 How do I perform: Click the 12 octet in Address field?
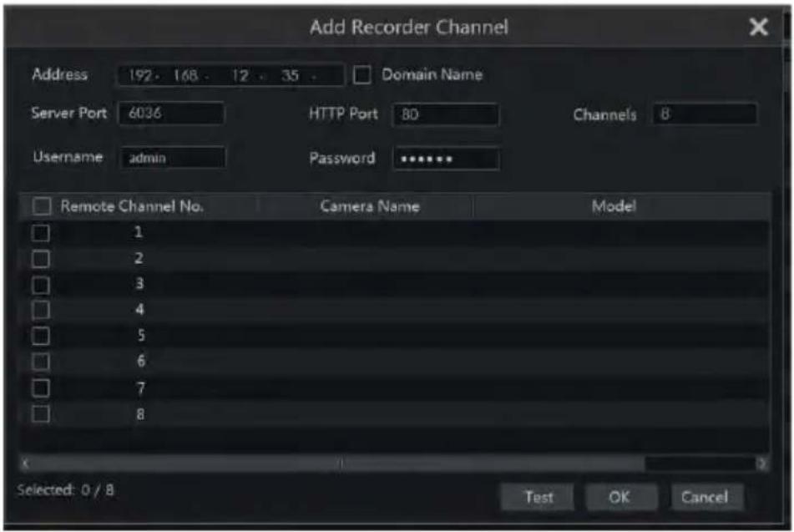pyautogui.click(x=240, y=75)
